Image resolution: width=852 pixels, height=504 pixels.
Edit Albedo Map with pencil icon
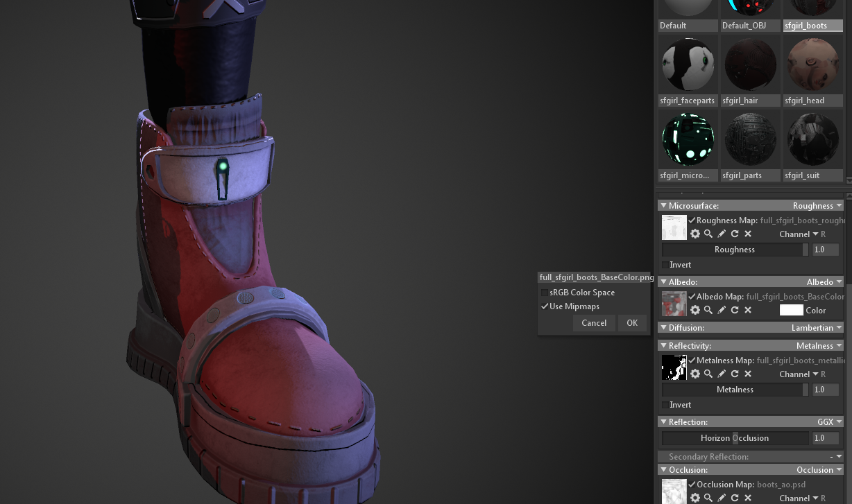pos(722,311)
